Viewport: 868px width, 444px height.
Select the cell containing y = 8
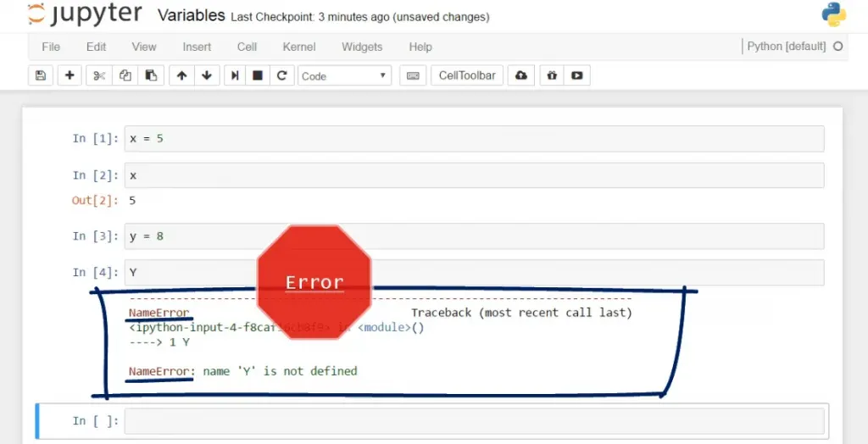[x=474, y=236]
